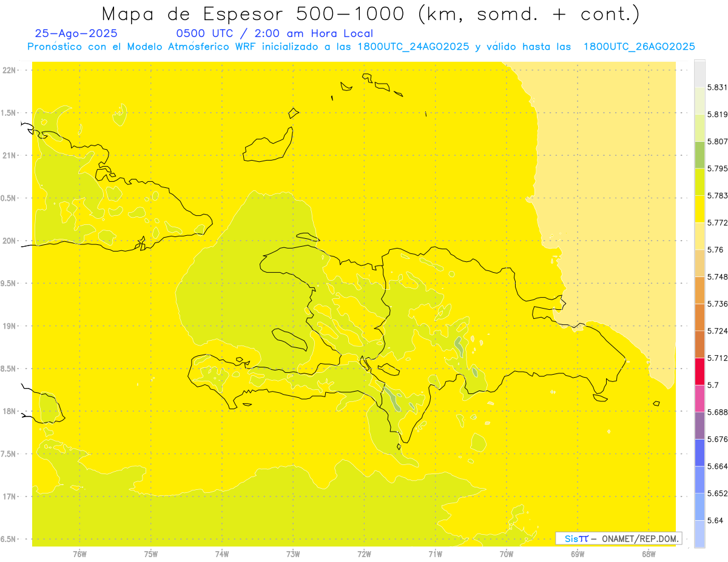This screenshot has height=562, width=728.
Task: Click the longitude label 70W
Action: [x=507, y=554]
